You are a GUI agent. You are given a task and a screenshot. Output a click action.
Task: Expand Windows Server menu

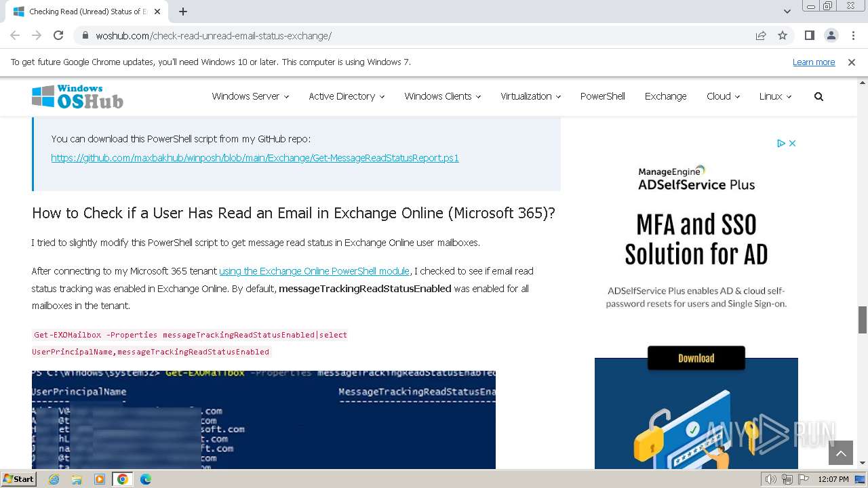[250, 96]
